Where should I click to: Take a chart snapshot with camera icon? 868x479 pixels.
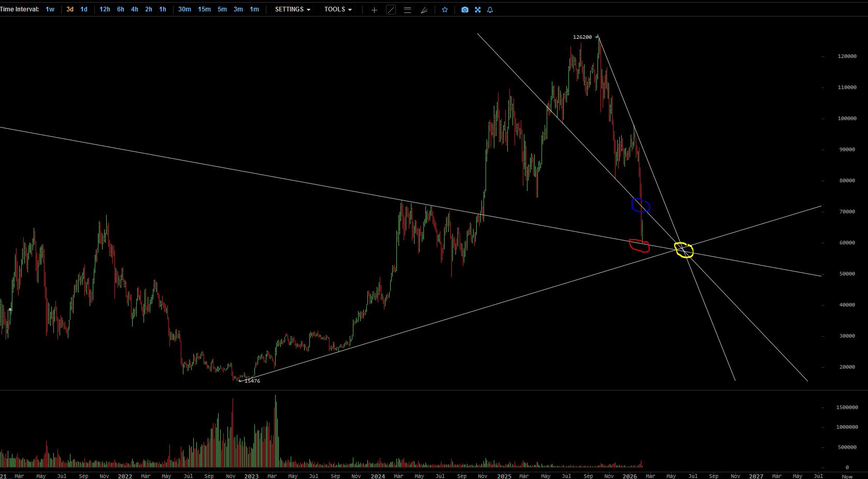(465, 10)
